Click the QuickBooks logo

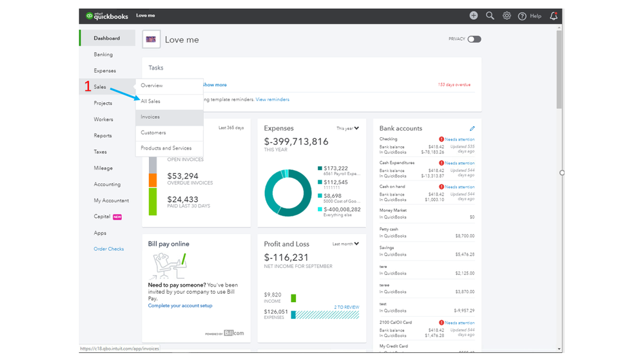(107, 16)
